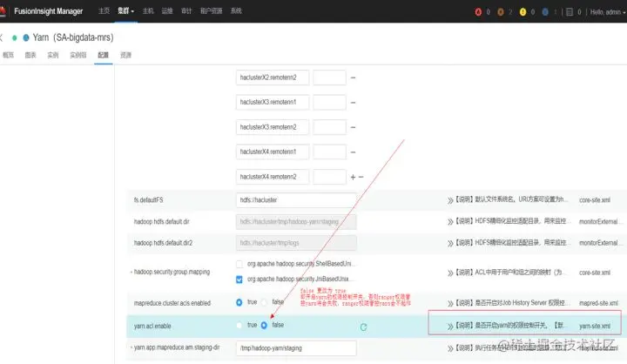This screenshot has width=627, height=364.
Task: Switch to the 概览 overview tab
Action: (x=8, y=55)
